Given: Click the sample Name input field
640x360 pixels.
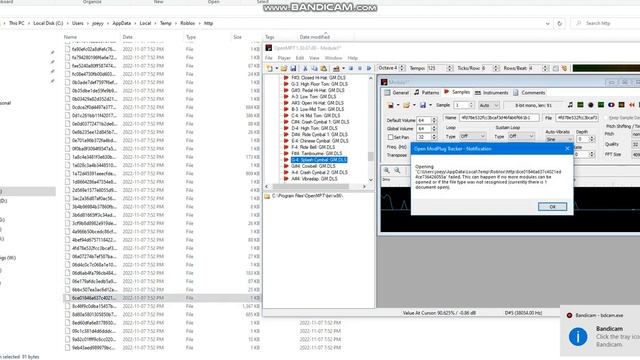Looking at the screenshot, I should tap(498, 118).
